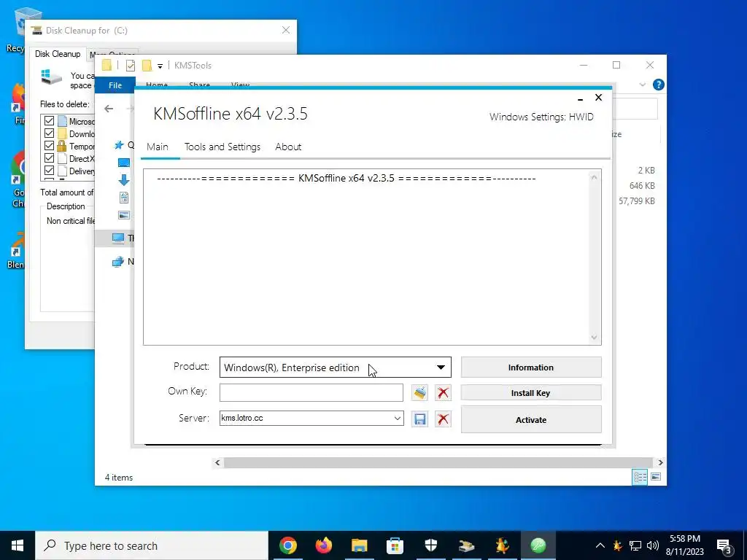This screenshot has height=560, width=747.
Task: Click the Explorer horizontal scrollbar thumb
Action: (438, 462)
